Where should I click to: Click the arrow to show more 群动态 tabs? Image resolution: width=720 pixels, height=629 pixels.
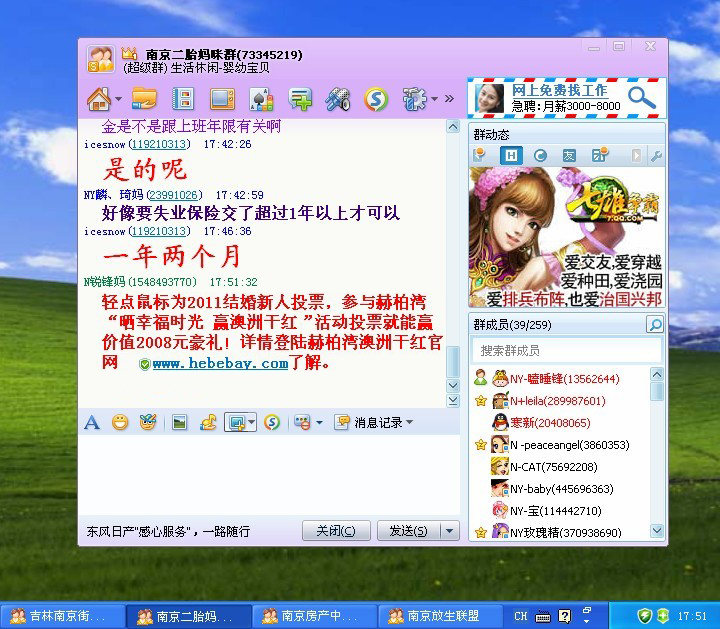pyautogui.click(x=636, y=156)
